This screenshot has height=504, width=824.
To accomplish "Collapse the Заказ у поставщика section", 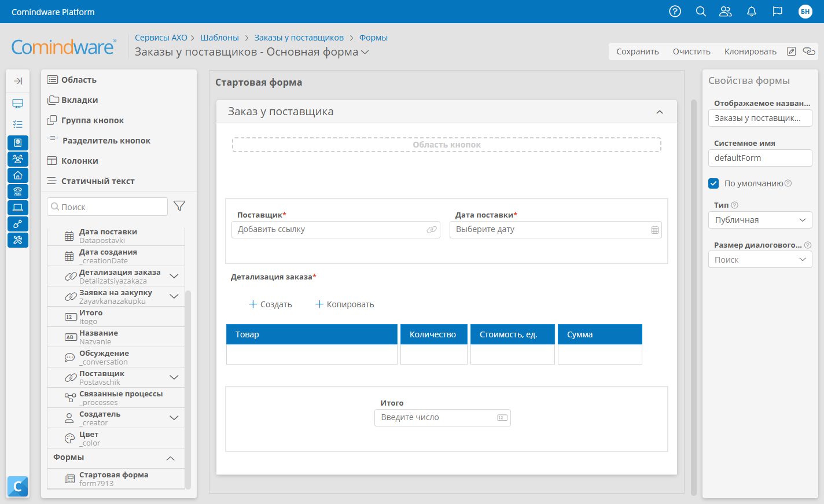I will pos(660,112).
